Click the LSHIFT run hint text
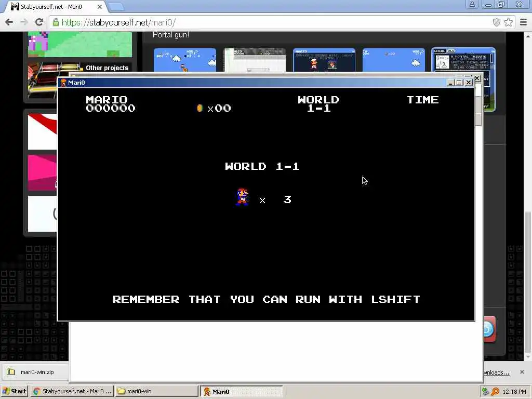The image size is (532, 399). tap(267, 299)
